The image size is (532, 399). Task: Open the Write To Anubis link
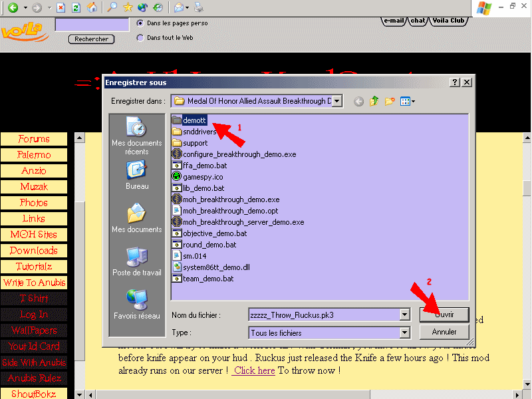click(x=34, y=283)
